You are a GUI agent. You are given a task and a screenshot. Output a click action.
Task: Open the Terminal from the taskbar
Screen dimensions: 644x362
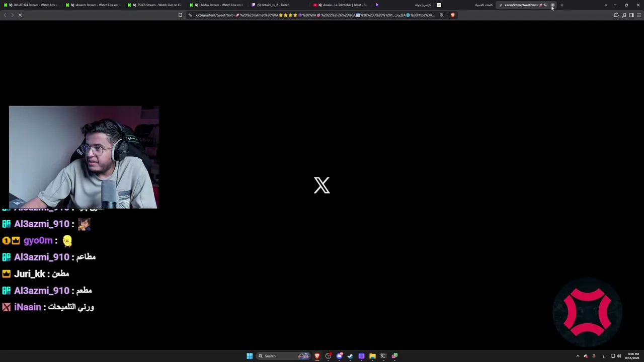(383, 356)
